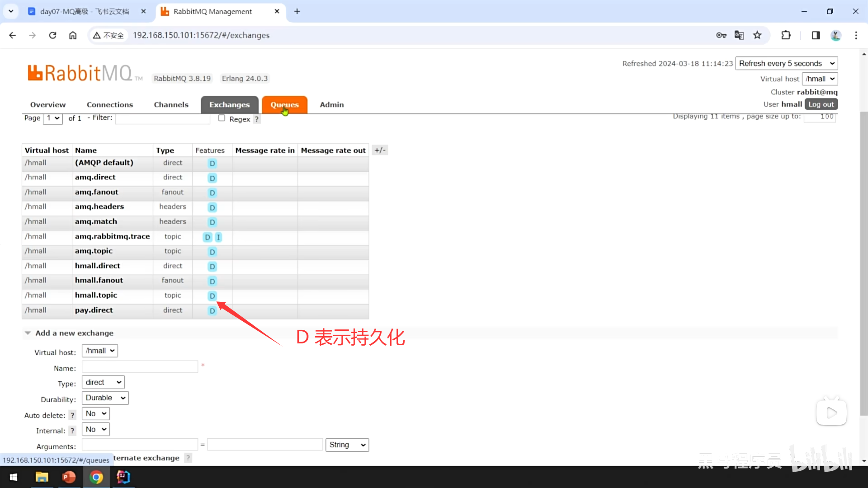Viewport: 868px width, 488px height.
Task: Open the Google Translate icon in address bar
Action: coord(739,35)
